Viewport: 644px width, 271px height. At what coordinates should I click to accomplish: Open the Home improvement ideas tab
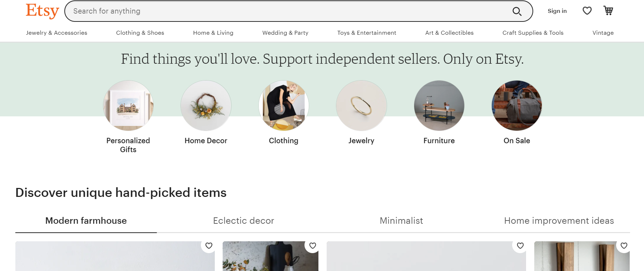pos(559,221)
